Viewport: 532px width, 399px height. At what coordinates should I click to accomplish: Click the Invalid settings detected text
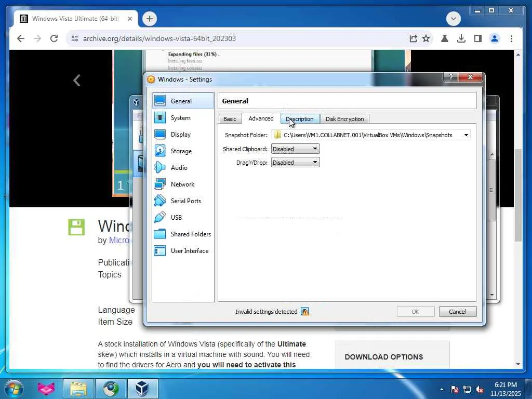coord(267,312)
